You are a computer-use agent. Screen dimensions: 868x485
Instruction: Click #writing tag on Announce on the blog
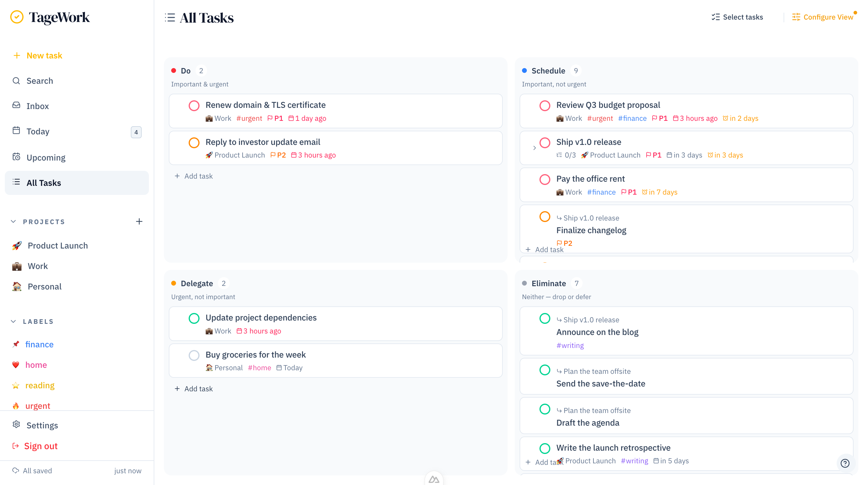click(x=570, y=346)
